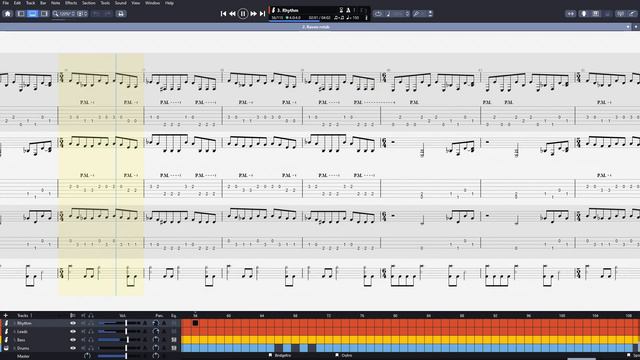
Task: Toggle visibility of the Drums track
Action: pyautogui.click(x=73, y=348)
